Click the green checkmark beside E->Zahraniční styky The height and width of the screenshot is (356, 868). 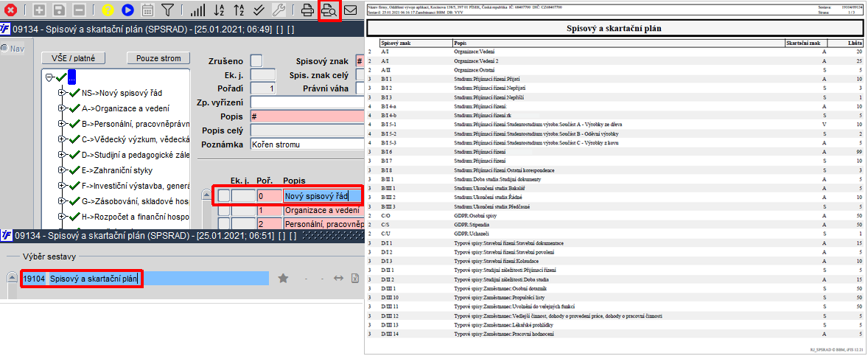[74, 170]
